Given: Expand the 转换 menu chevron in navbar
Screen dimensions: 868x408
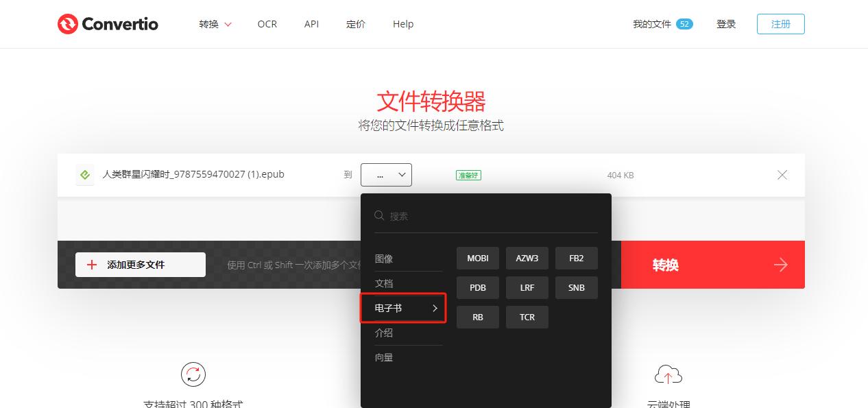Looking at the screenshot, I should pyautogui.click(x=226, y=24).
